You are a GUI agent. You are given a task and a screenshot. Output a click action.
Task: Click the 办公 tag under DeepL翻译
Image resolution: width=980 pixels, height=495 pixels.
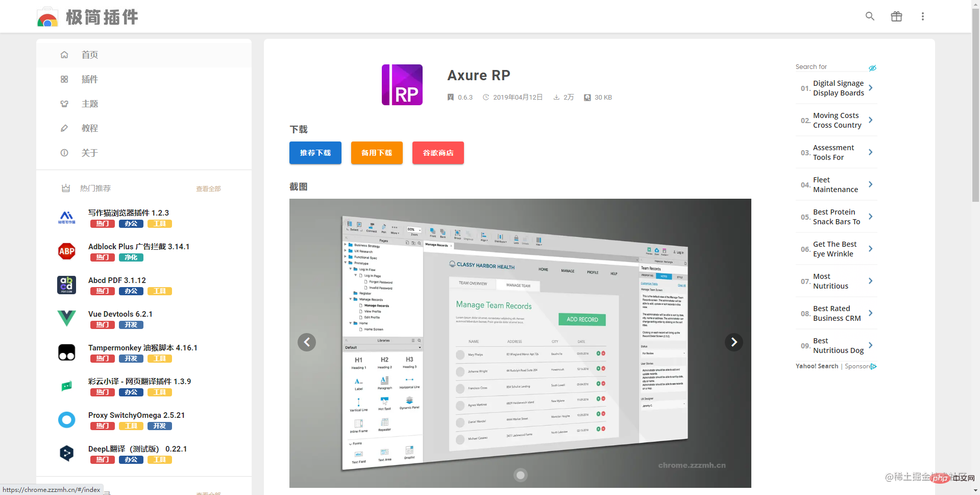131,460
